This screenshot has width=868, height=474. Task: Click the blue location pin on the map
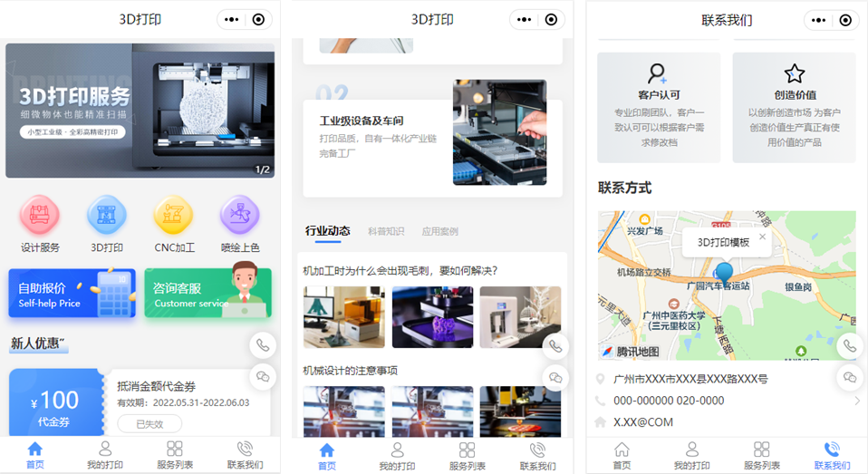(x=724, y=274)
